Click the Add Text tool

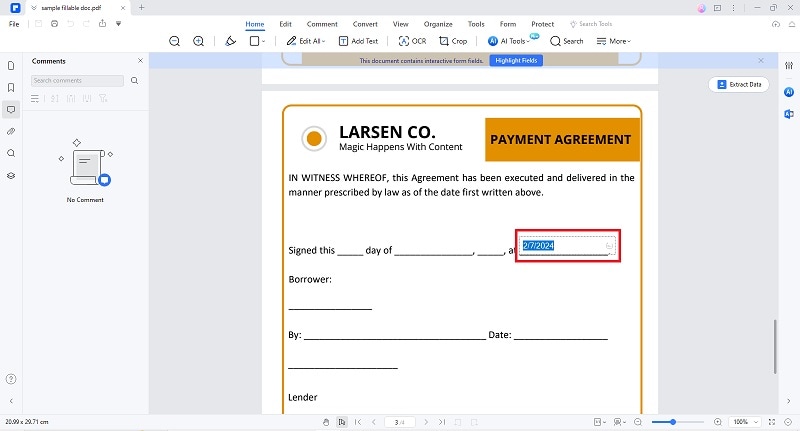tap(358, 41)
